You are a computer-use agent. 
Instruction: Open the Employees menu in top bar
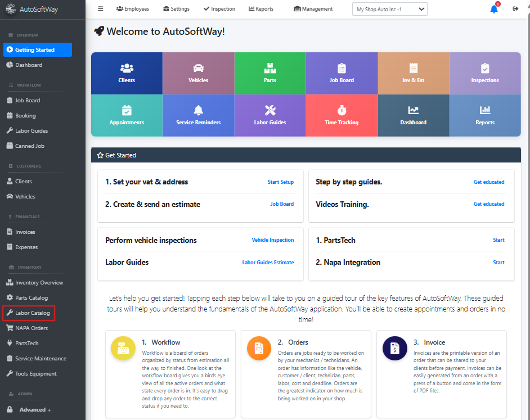coord(133,9)
